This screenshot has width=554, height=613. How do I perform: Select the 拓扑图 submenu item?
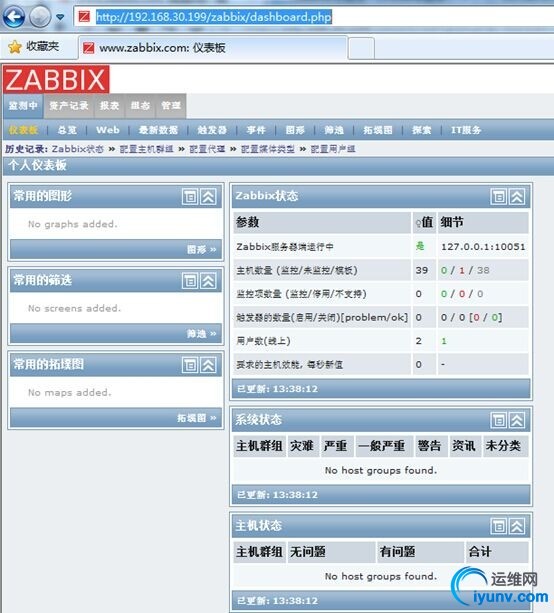[378, 130]
